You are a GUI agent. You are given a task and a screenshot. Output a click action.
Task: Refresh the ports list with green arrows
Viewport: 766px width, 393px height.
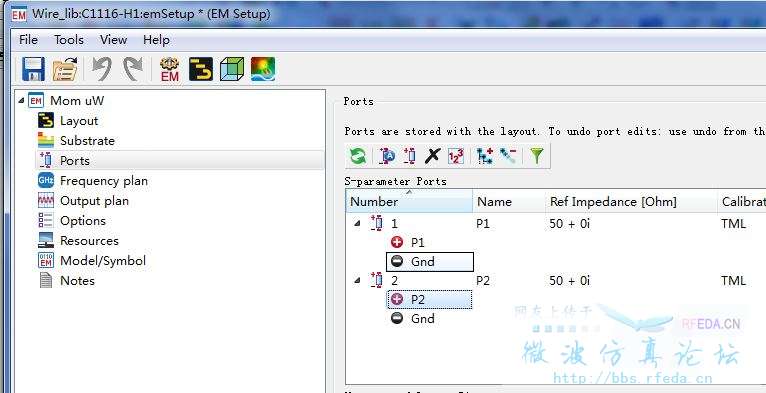coord(358,156)
